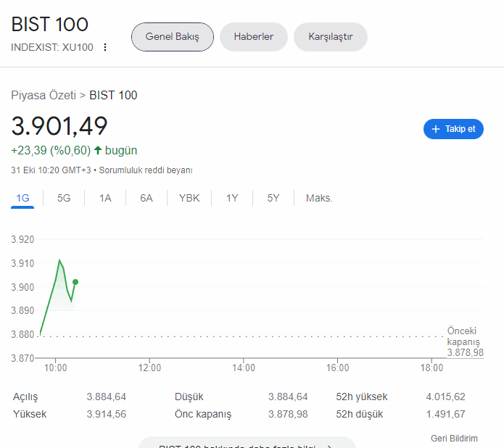This screenshot has height=448, width=504.
Task: Click the 16:00 time axis label
Action: tap(337, 368)
